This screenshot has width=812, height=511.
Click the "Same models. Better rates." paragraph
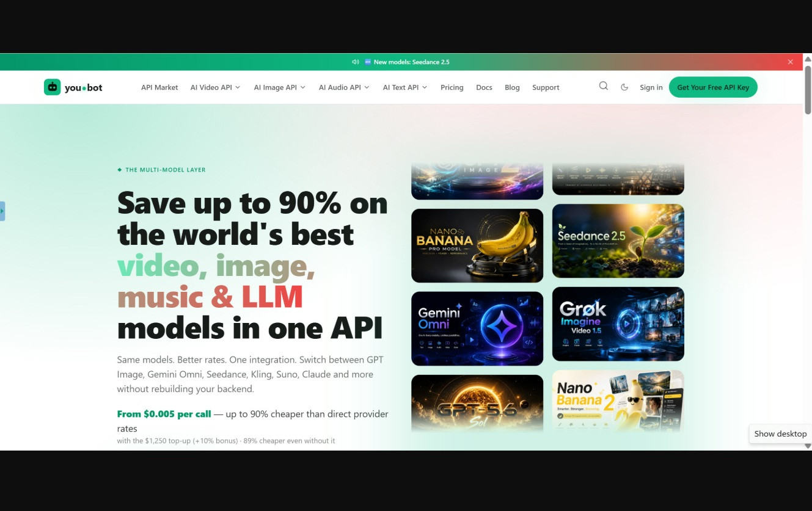(x=251, y=374)
